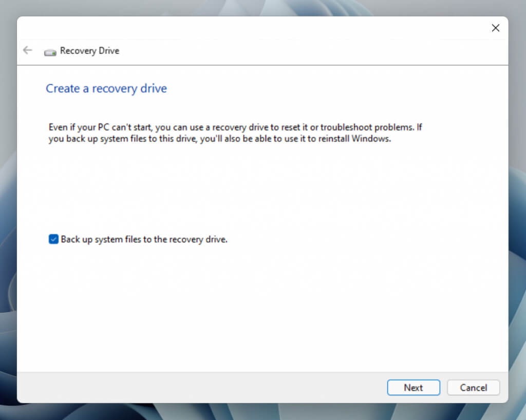The height and width of the screenshot is (420, 526).
Task: Click the 'Create a recovery drive' heading
Action: coord(106,88)
